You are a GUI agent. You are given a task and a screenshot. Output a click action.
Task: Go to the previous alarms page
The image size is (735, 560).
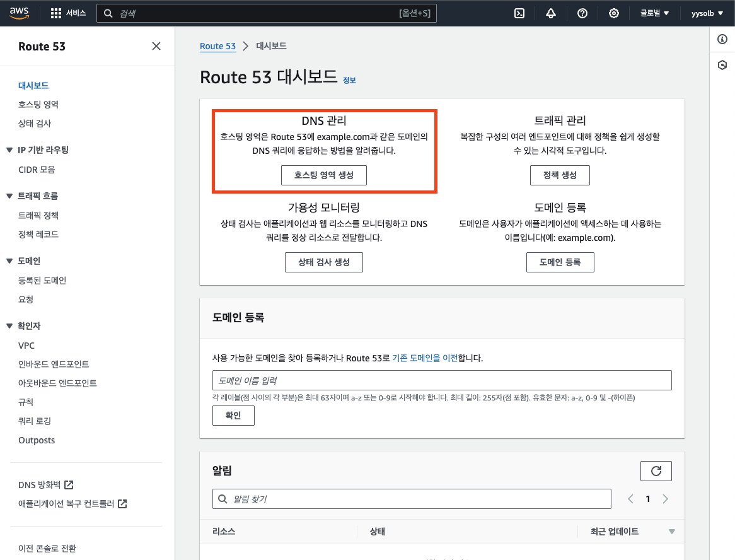pos(630,499)
